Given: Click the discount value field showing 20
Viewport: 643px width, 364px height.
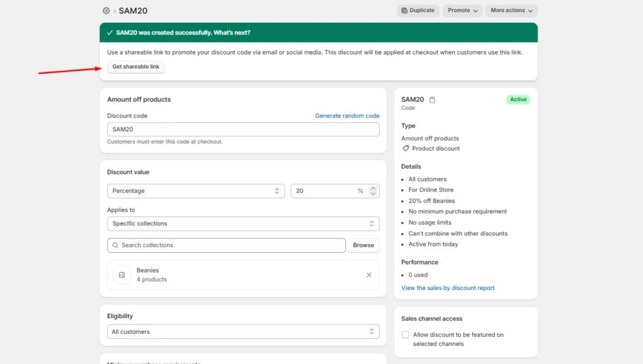Looking at the screenshot, I should pos(335,191).
